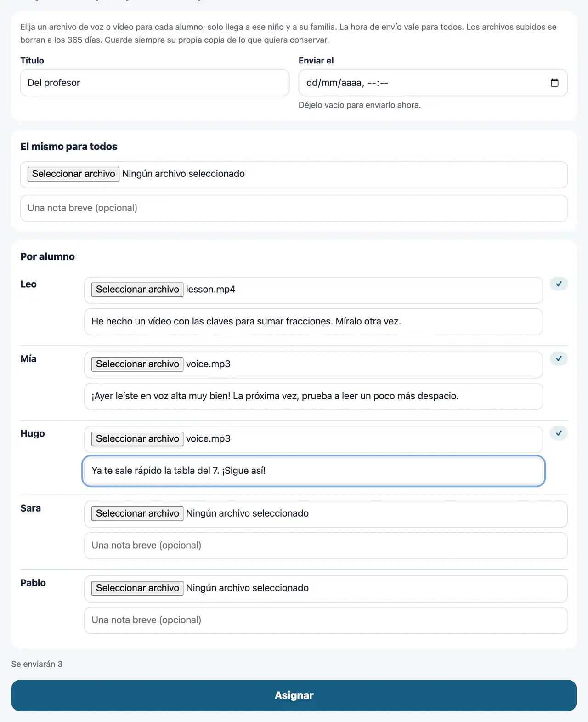
Task: Click Pablo's empty note field
Action: point(326,620)
